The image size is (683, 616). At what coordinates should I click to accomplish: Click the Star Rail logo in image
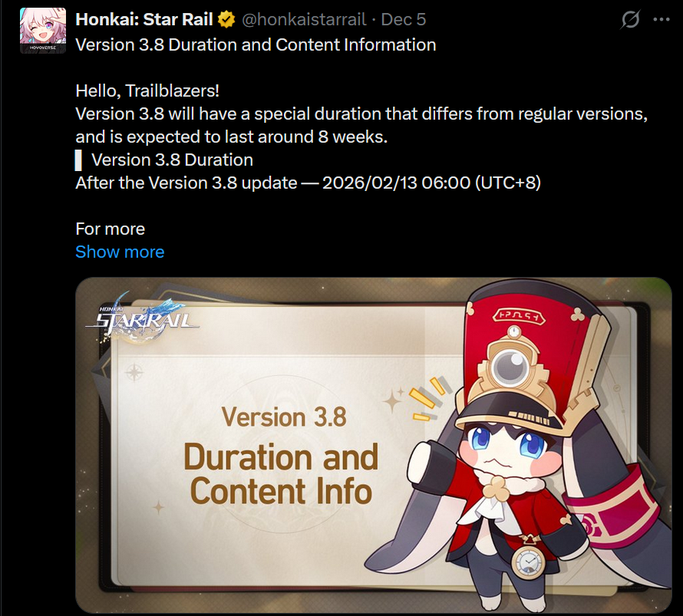pyautogui.click(x=141, y=317)
